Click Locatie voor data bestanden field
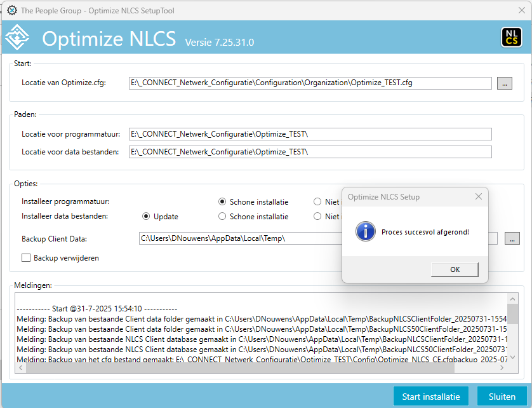The image size is (532, 408). coord(310,152)
